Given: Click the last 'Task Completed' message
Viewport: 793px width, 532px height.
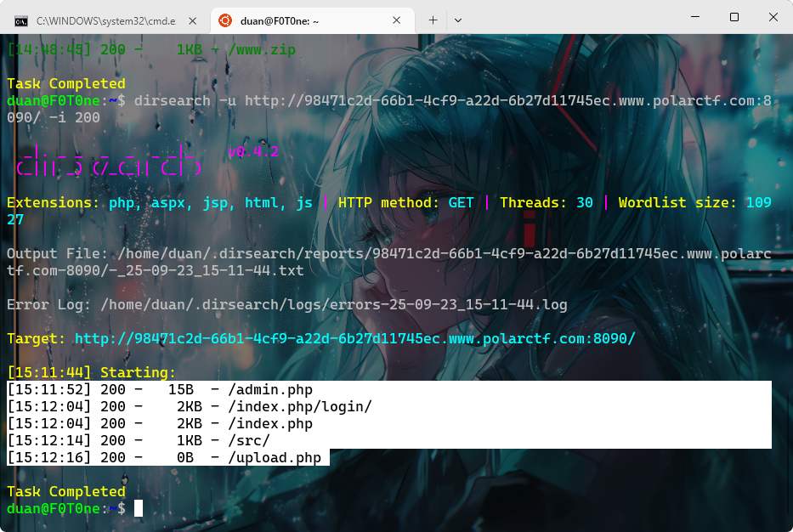Looking at the screenshot, I should click(x=66, y=491).
